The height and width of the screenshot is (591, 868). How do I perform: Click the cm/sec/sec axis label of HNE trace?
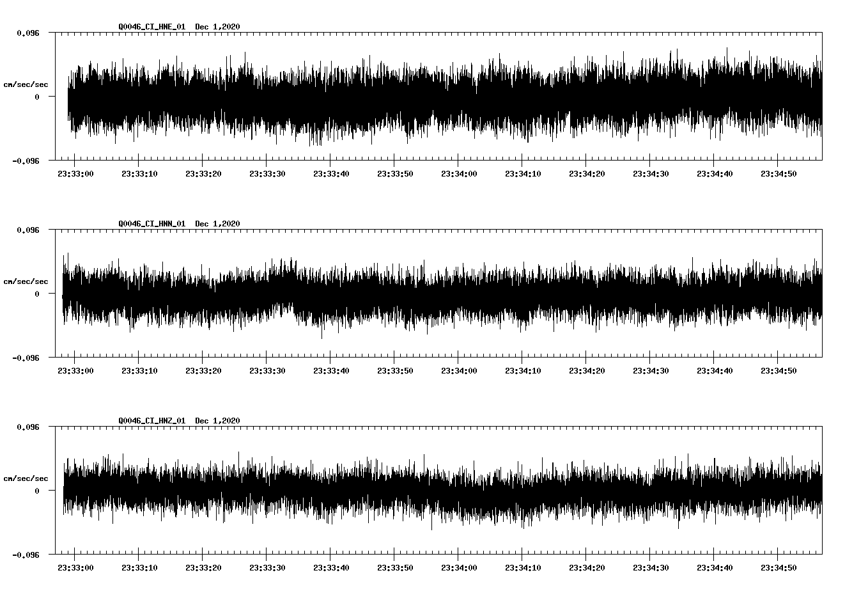[26, 83]
